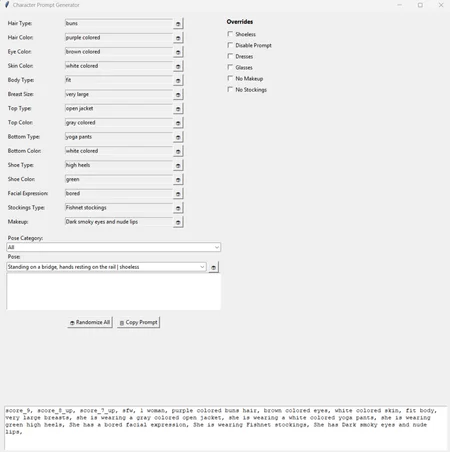Click the dice icon next to Top Type

point(178,109)
